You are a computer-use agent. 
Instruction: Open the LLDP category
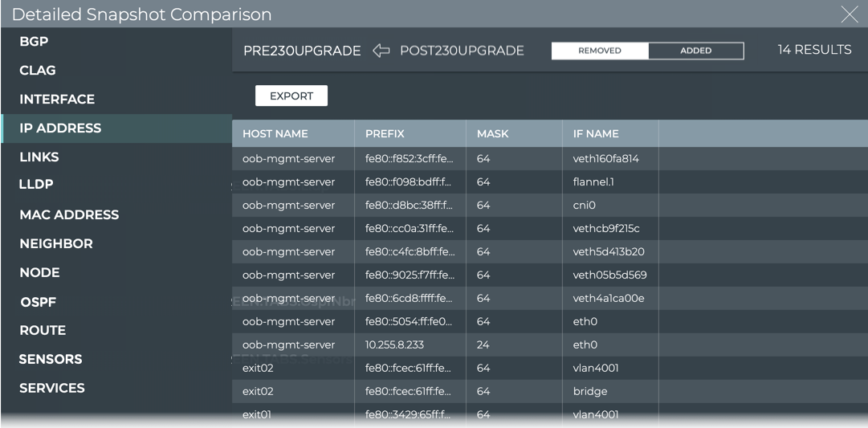point(36,184)
